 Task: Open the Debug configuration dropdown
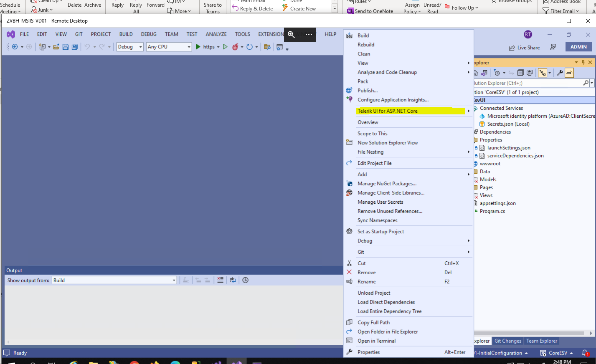(129, 47)
